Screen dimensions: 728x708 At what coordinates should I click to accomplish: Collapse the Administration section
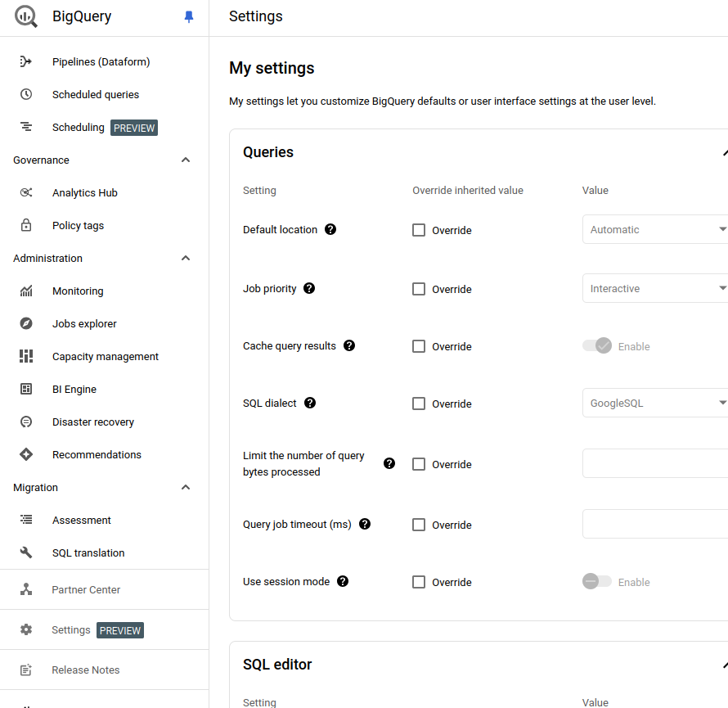click(x=186, y=258)
